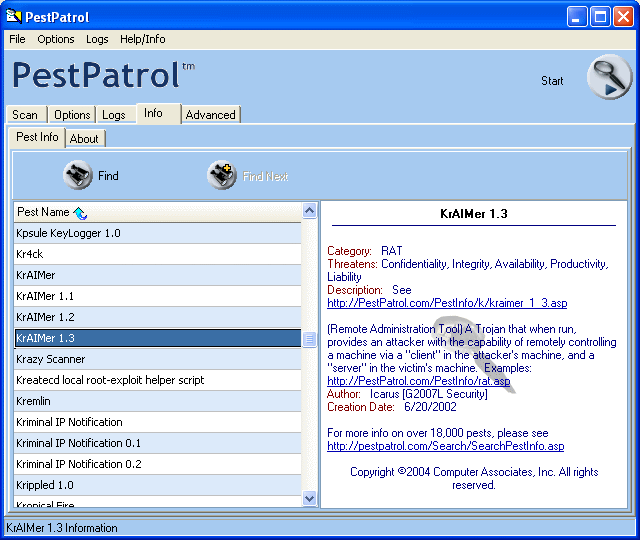This screenshot has height=540, width=640.
Task: Select KrAIMer 1.1 in the list
Action: [158, 296]
